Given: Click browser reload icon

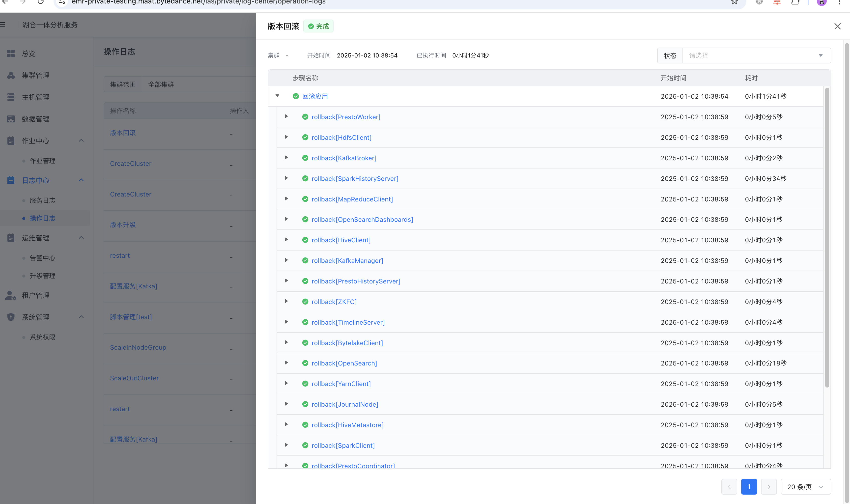Looking at the screenshot, I should [x=40, y=2].
